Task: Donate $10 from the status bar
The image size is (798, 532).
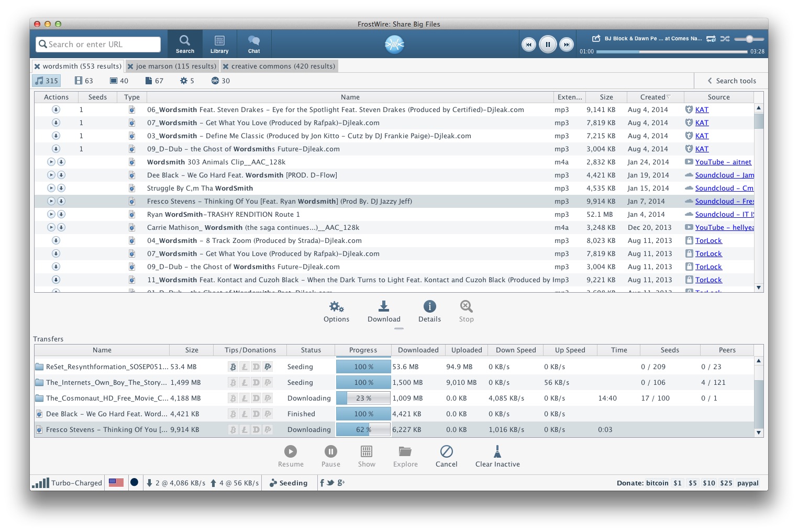Action: click(x=709, y=483)
